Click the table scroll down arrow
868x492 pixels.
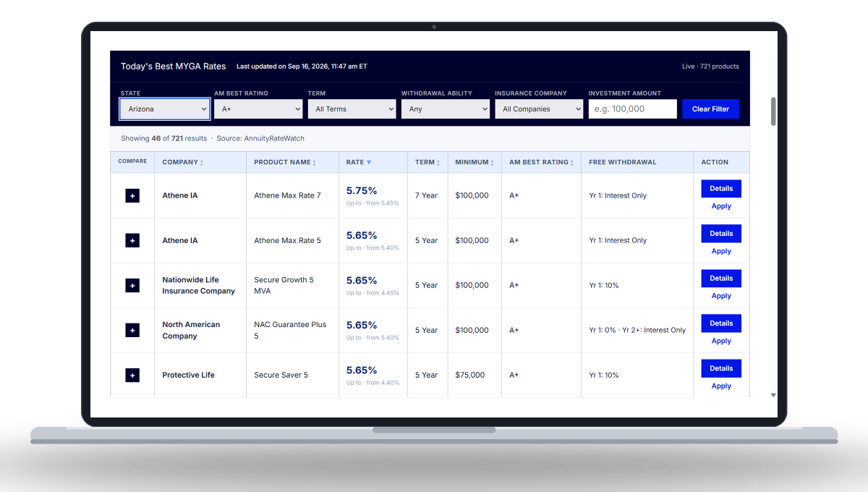[x=773, y=395]
